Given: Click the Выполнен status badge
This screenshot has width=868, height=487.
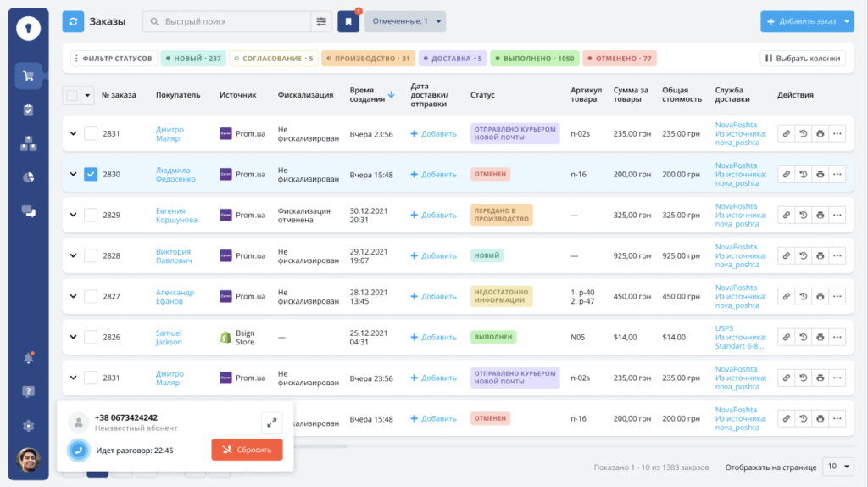Looking at the screenshot, I should click(x=493, y=337).
